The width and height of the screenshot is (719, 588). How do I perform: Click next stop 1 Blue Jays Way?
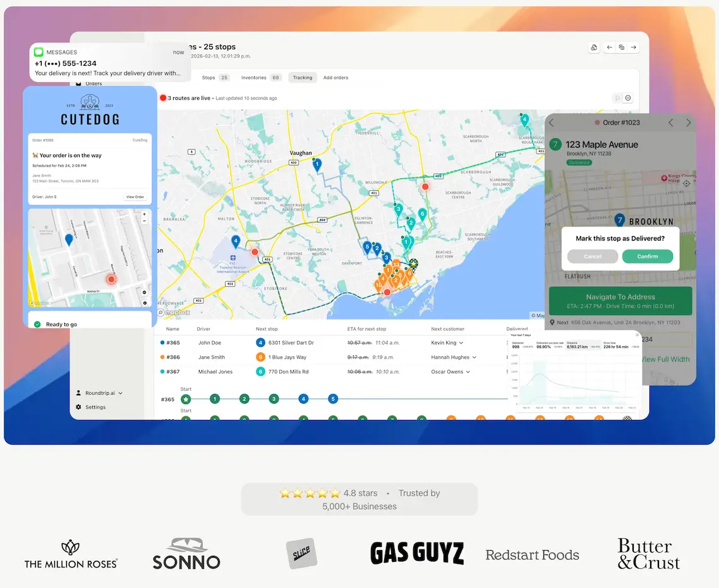coord(287,357)
